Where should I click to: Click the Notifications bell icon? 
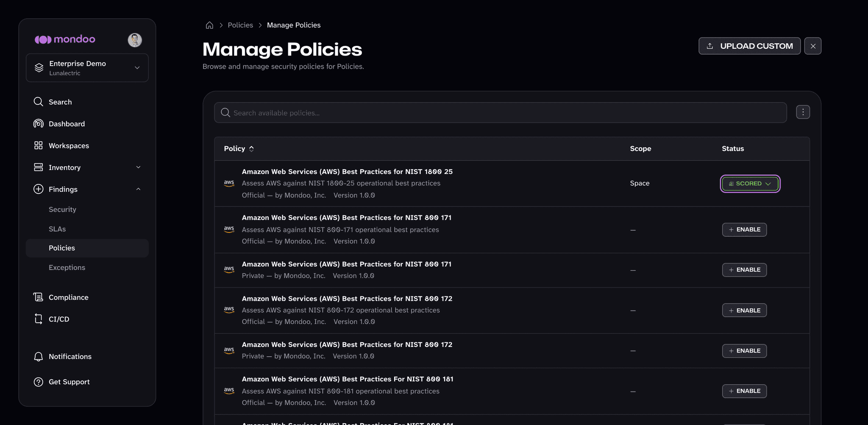(x=38, y=356)
